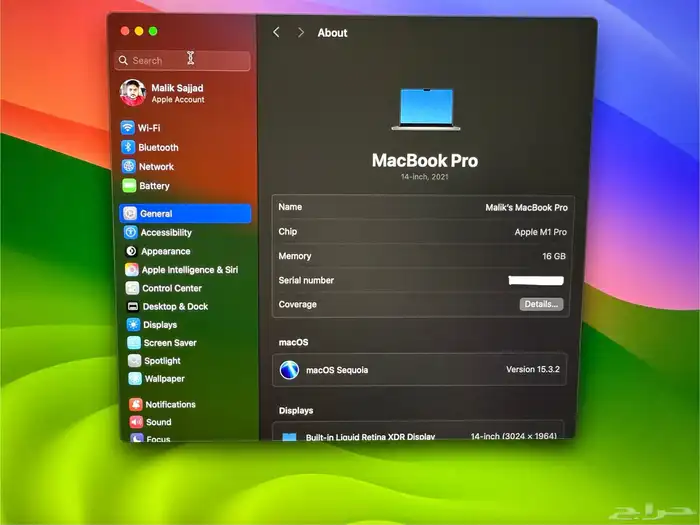Click into the Search field
Screen dimensions: 700x525
[182, 61]
